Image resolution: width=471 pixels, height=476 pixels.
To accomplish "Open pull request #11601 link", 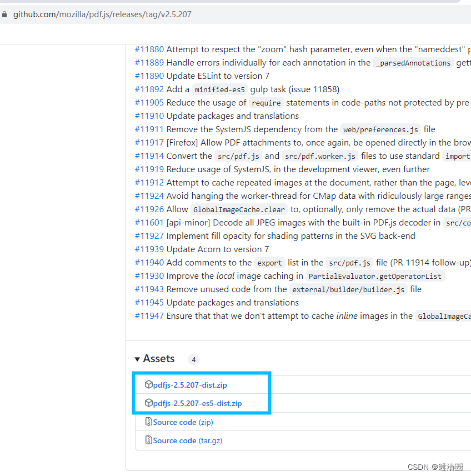I will [x=149, y=223].
